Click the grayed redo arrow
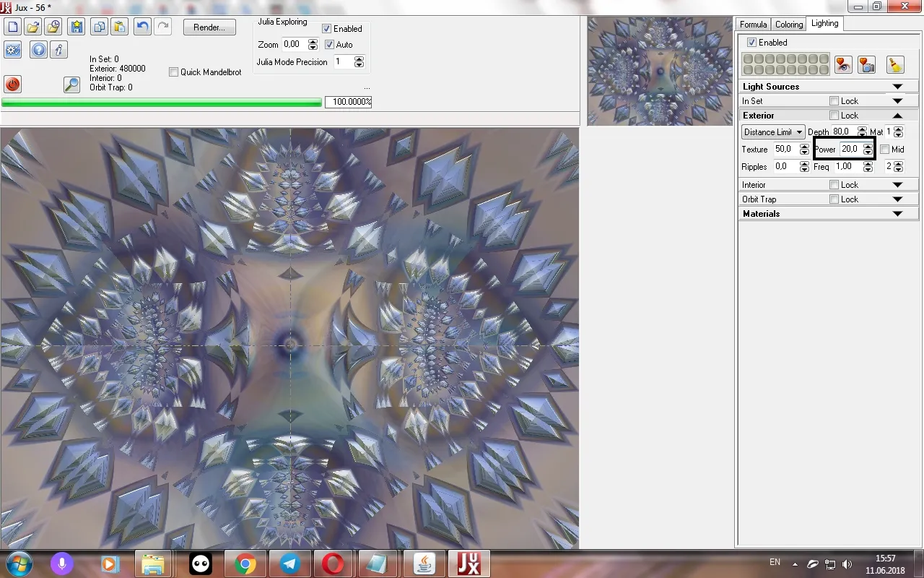 [x=162, y=27]
